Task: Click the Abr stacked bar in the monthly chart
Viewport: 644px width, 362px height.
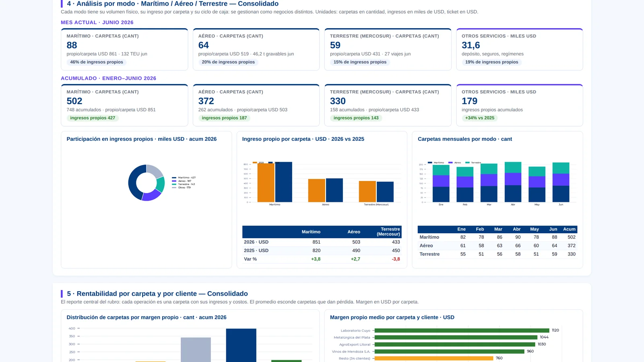Action: (x=513, y=182)
